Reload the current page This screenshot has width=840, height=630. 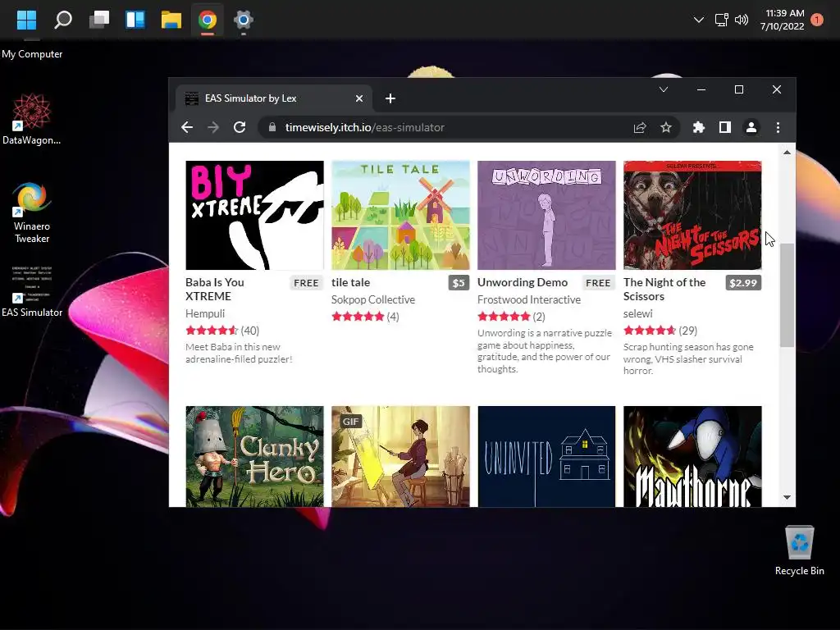[x=240, y=127]
